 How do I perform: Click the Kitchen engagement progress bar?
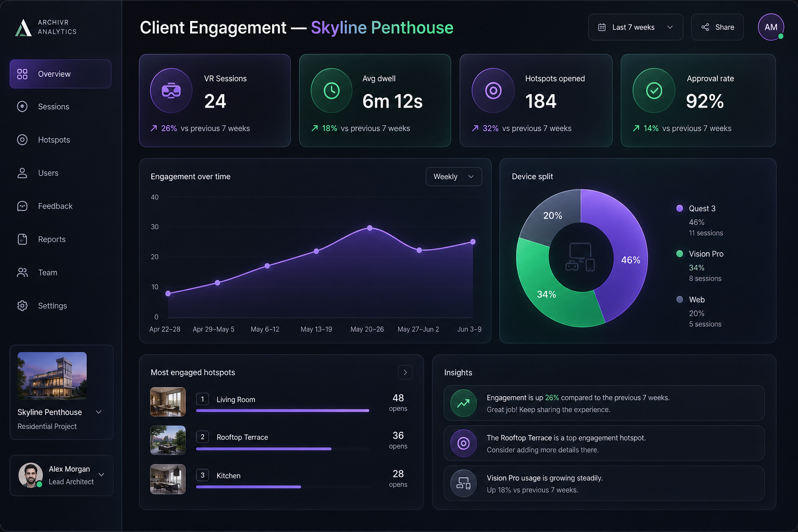[248, 487]
